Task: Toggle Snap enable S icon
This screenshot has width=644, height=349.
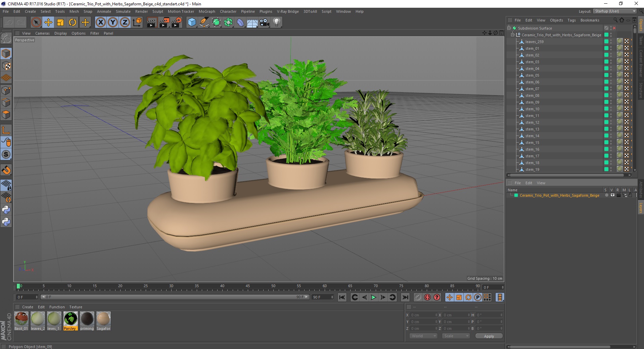Action: click(6, 154)
